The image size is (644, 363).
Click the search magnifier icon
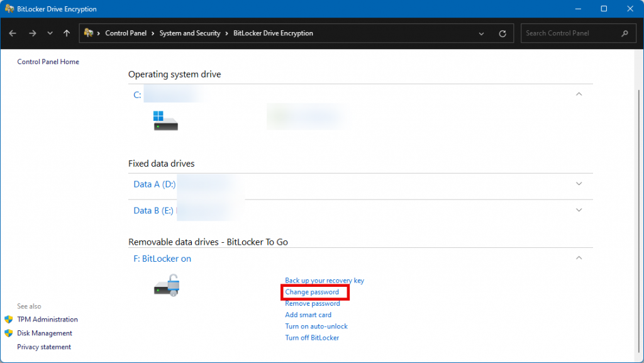pyautogui.click(x=625, y=33)
